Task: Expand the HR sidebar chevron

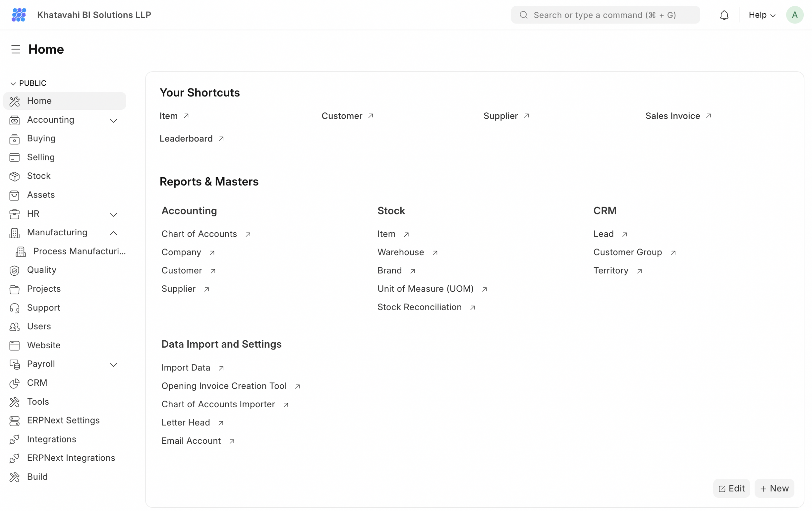Action: [x=114, y=214]
